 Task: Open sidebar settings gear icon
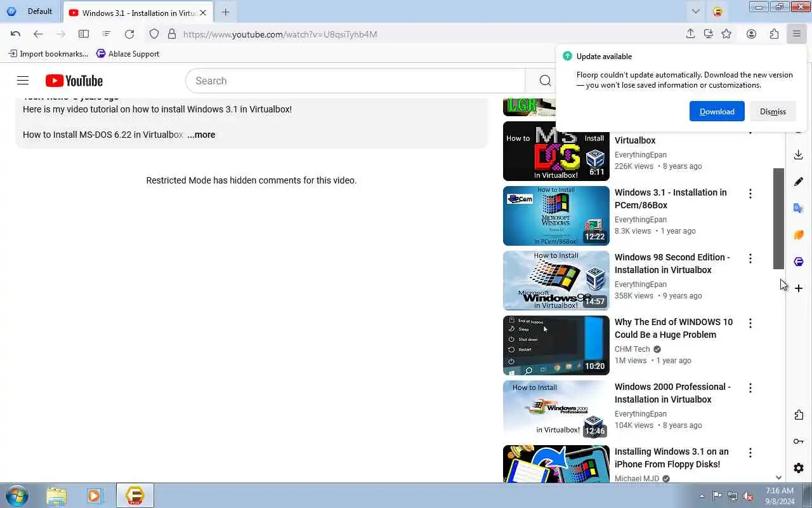click(799, 468)
